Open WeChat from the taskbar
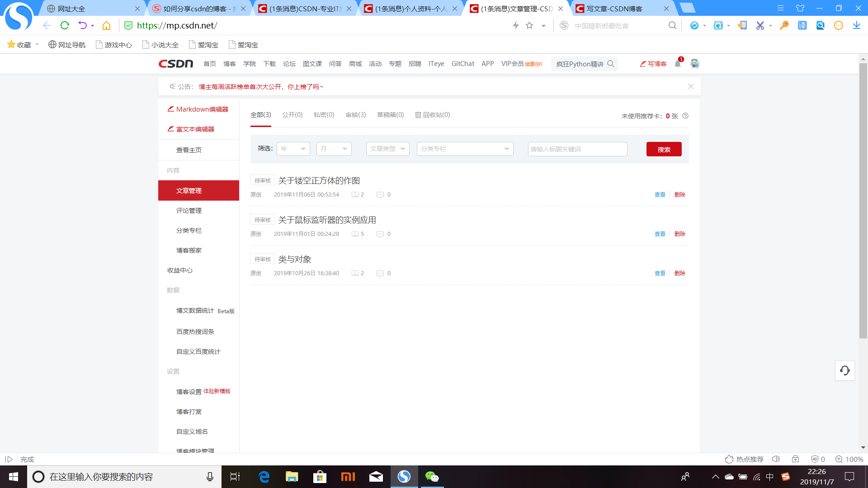The width and height of the screenshot is (868, 488). (x=432, y=477)
